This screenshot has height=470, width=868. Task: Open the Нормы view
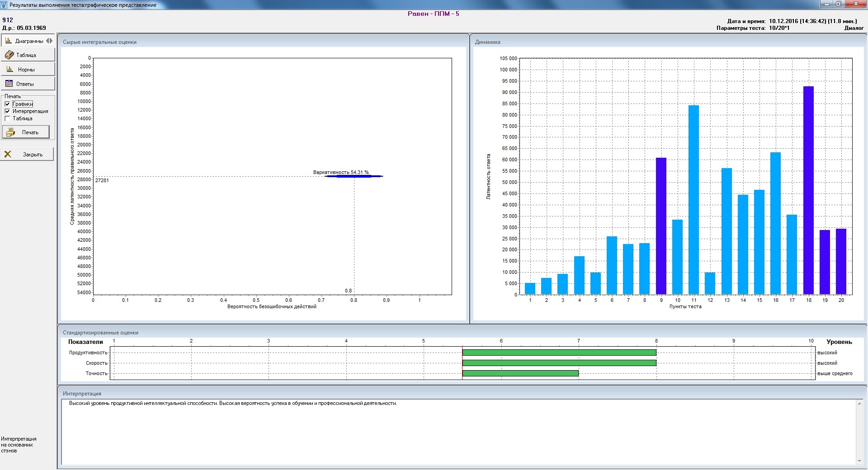click(x=27, y=69)
